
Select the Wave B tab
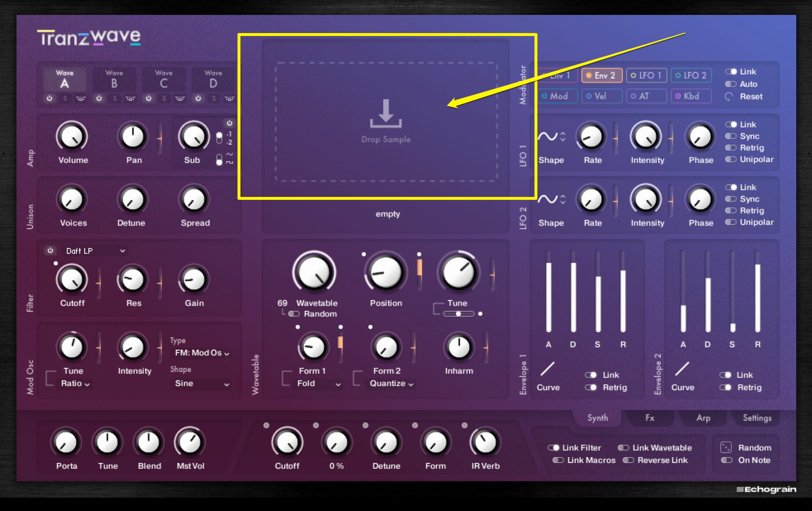point(114,79)
